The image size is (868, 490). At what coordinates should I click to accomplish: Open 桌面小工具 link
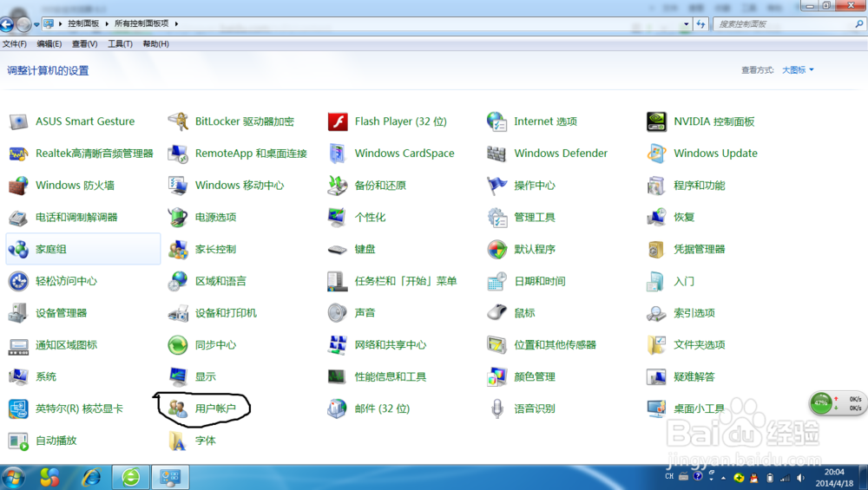(699, 408)
